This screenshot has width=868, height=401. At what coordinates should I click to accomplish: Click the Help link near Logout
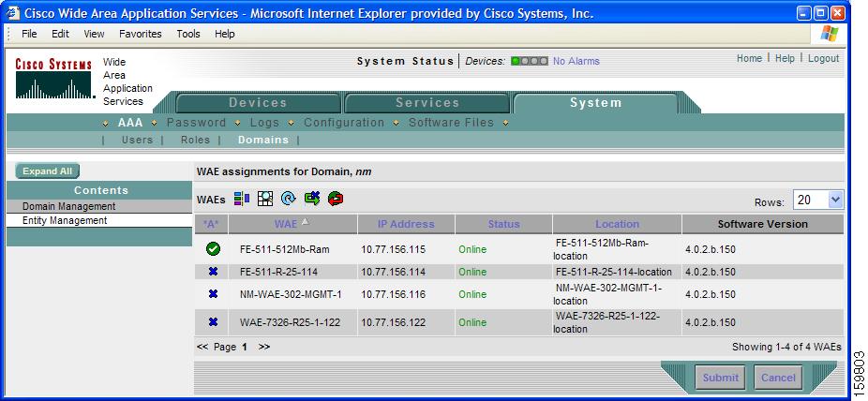[x=785, y=58]
